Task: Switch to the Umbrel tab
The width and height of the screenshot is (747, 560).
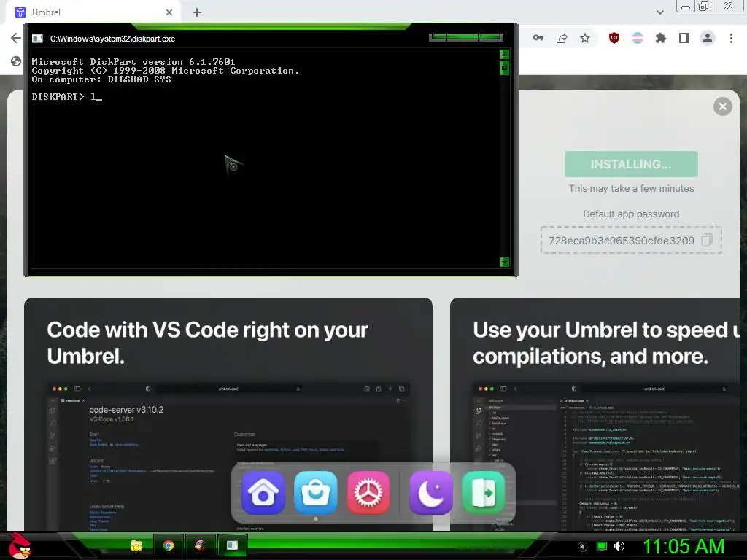Action: [93, 12]
